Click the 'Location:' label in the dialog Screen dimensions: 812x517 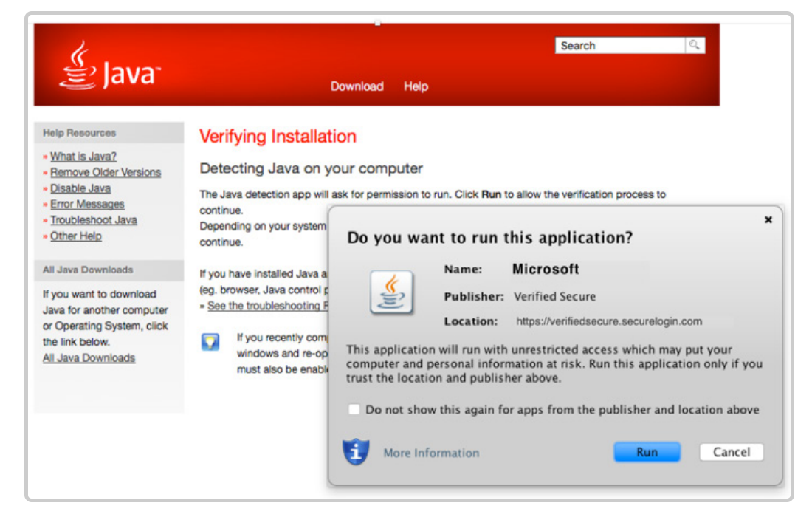click(471, 321)
